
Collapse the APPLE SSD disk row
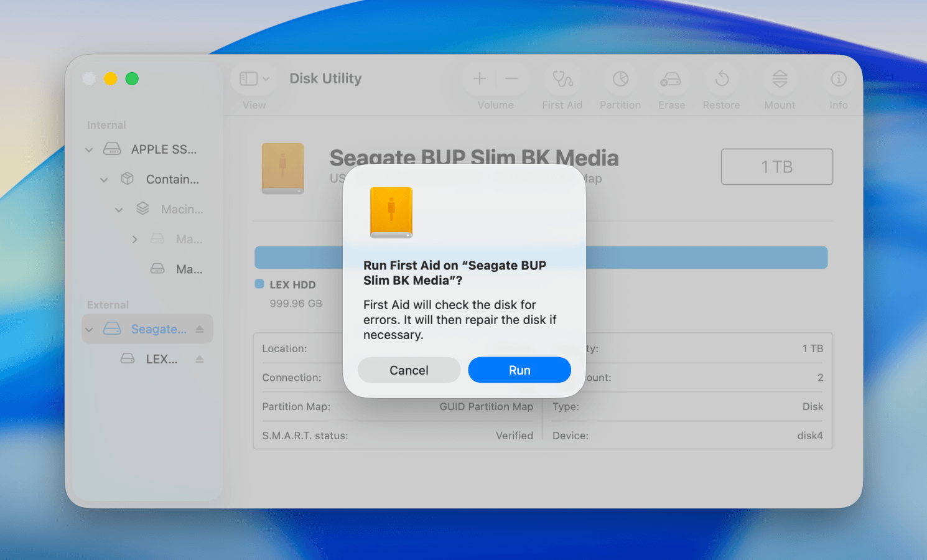pyautogui.click(x=89, y=150)
